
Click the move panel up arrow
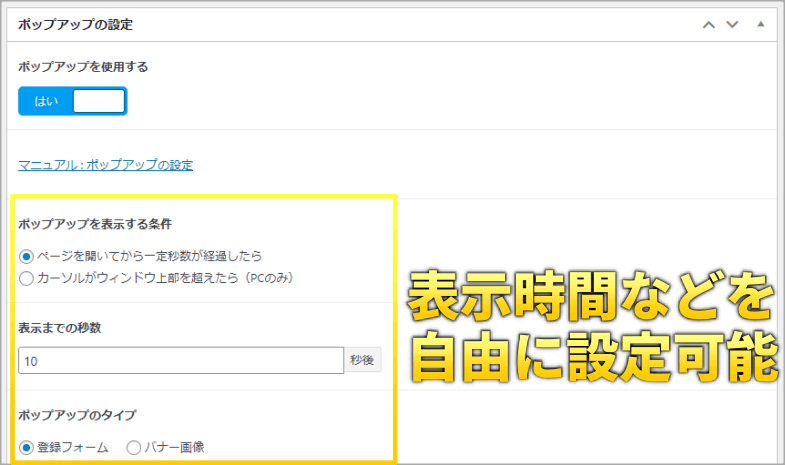click(709, 24)
